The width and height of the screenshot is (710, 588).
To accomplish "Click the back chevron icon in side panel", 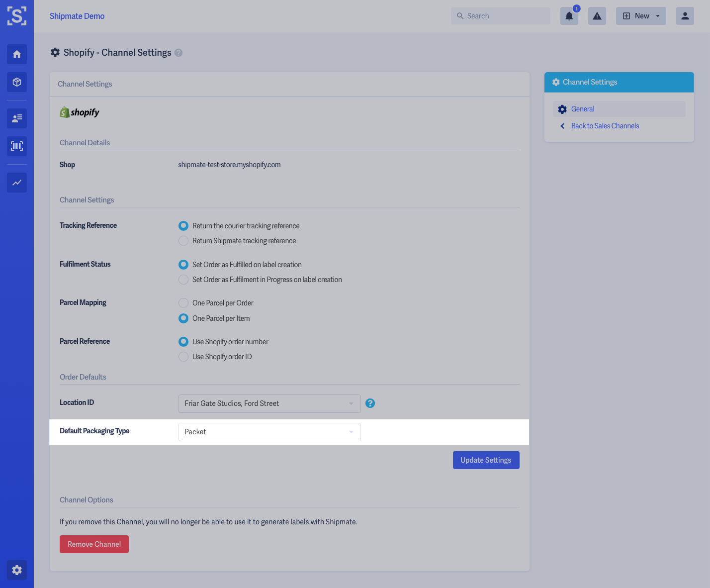I will [562, 126].
